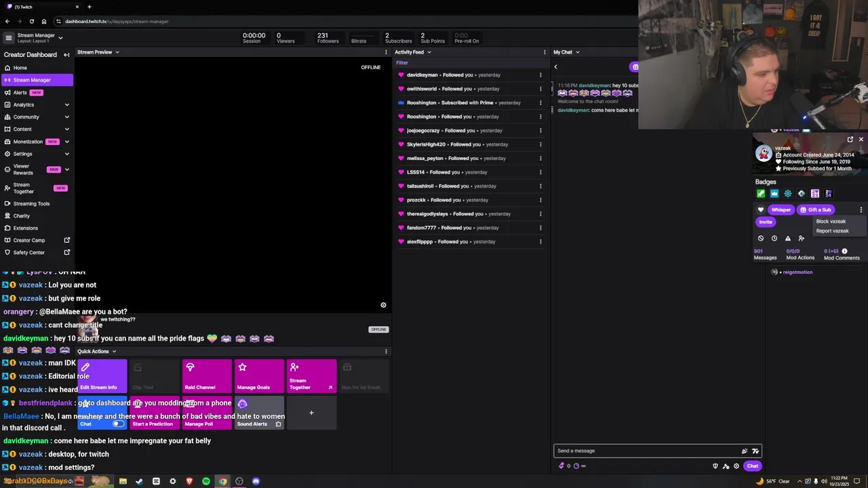This screenshot has height=488, width=868.
Task: Open Stream Together in the sidebar
Action: [37, 188]
